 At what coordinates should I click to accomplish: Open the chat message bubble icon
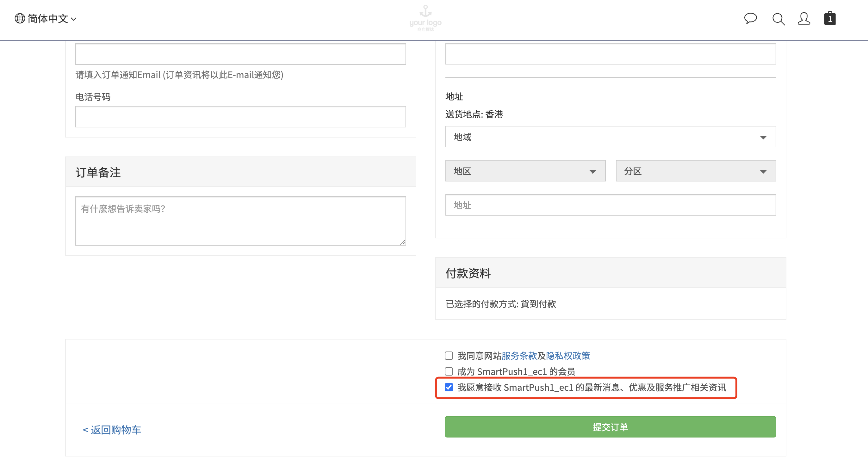click(750, 19)
